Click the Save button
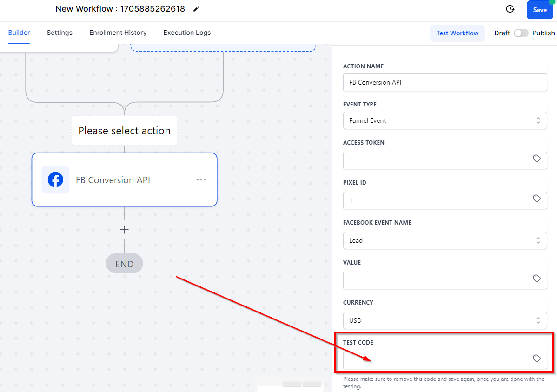557x392 pixels. pos(540,10)
